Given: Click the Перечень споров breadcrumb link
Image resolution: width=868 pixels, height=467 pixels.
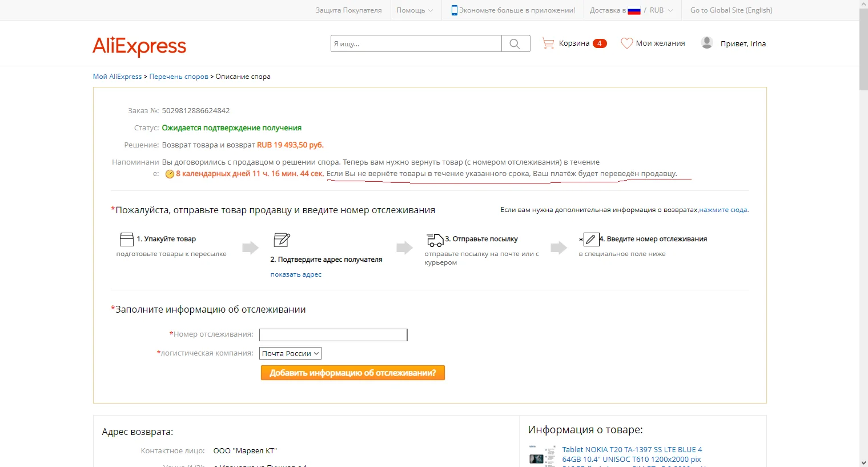Looking at the screenshot, I should click(x=179, y=77).
